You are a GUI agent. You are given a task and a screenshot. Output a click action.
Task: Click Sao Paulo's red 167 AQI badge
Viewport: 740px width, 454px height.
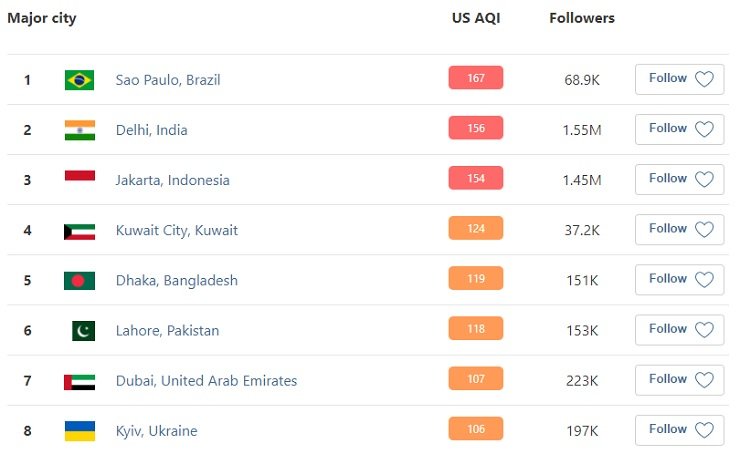click(476, 78)
